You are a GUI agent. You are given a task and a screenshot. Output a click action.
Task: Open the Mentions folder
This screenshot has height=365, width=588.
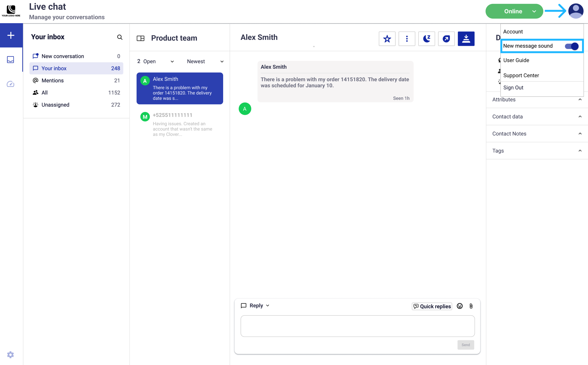tap(53, 81)
